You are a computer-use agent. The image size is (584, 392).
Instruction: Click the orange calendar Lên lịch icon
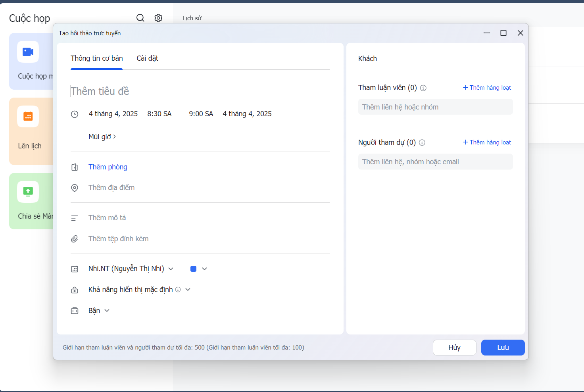coord(28,116)
